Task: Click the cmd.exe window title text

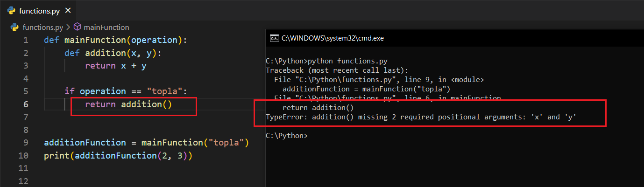Action: click(333, 38)
